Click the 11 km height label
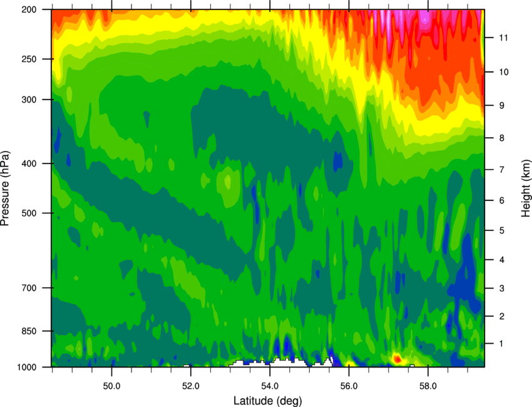 [x=504, y=38]
